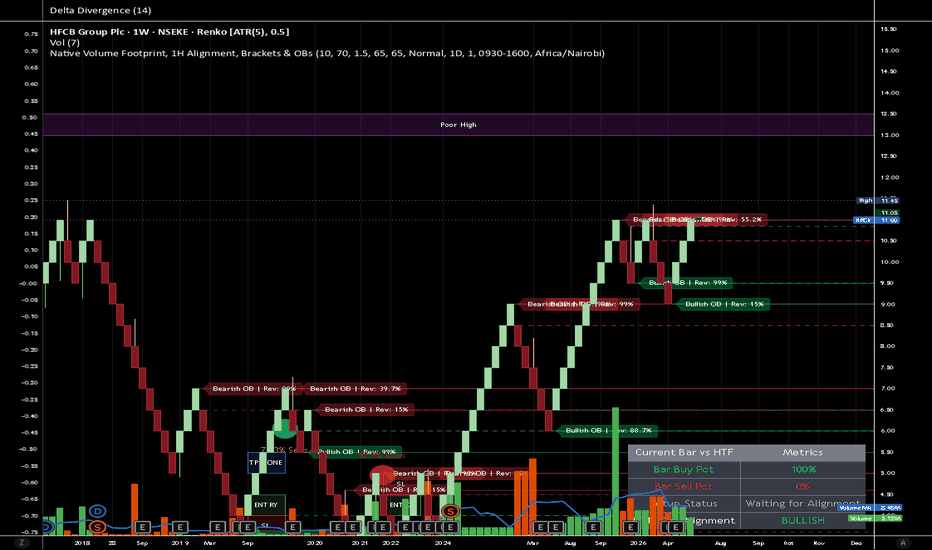932x550 pixels.
Task: Select the Vol (7) indicator legend
Action: tap(65, 42)
